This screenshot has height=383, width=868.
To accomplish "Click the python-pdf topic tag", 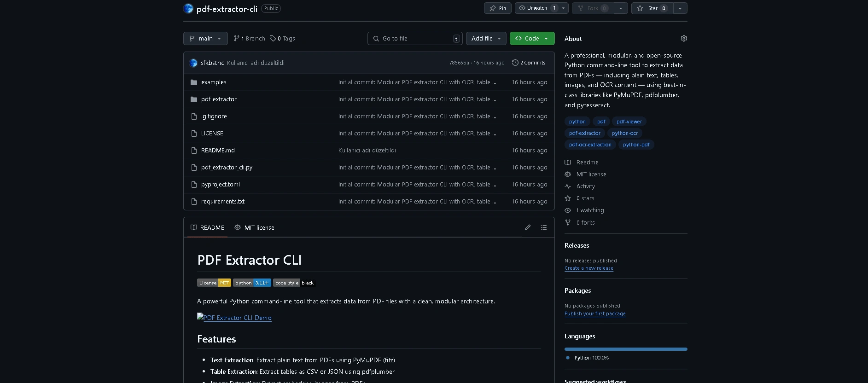I will point(636,145).
